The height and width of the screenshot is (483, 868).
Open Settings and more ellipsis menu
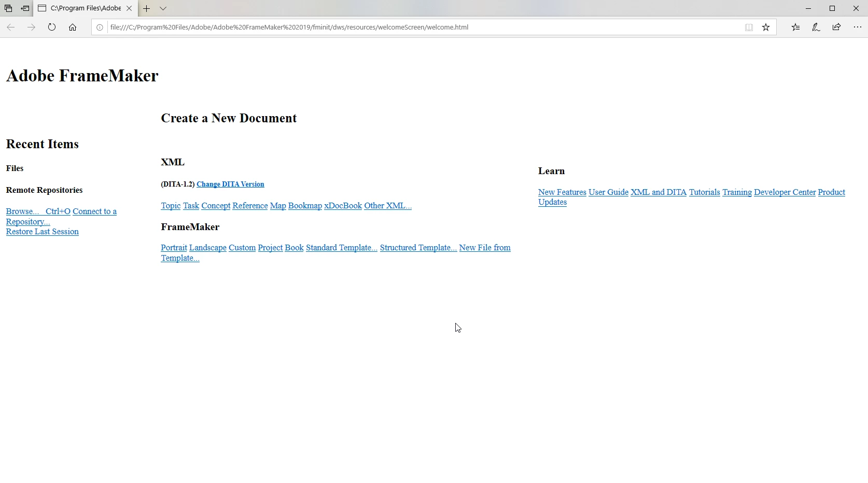(857, 27)
